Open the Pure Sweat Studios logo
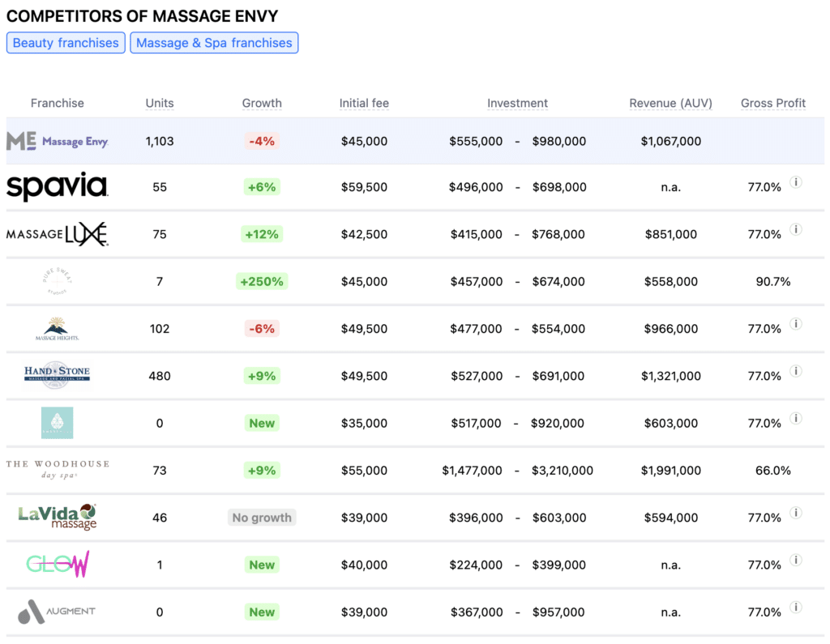 click(x=58, y=281)
